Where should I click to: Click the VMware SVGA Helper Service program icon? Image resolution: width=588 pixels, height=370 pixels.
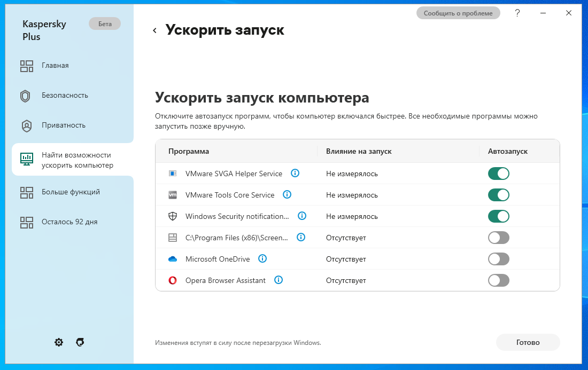173,174
